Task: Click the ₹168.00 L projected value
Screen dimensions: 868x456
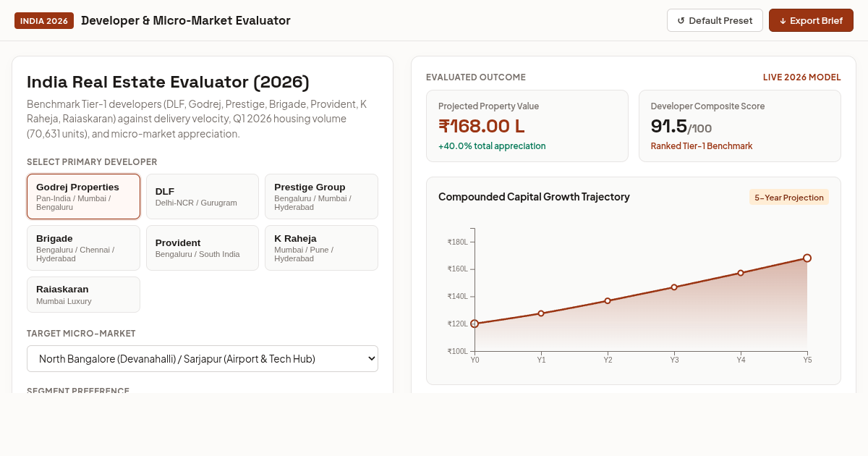Action: 482,126
